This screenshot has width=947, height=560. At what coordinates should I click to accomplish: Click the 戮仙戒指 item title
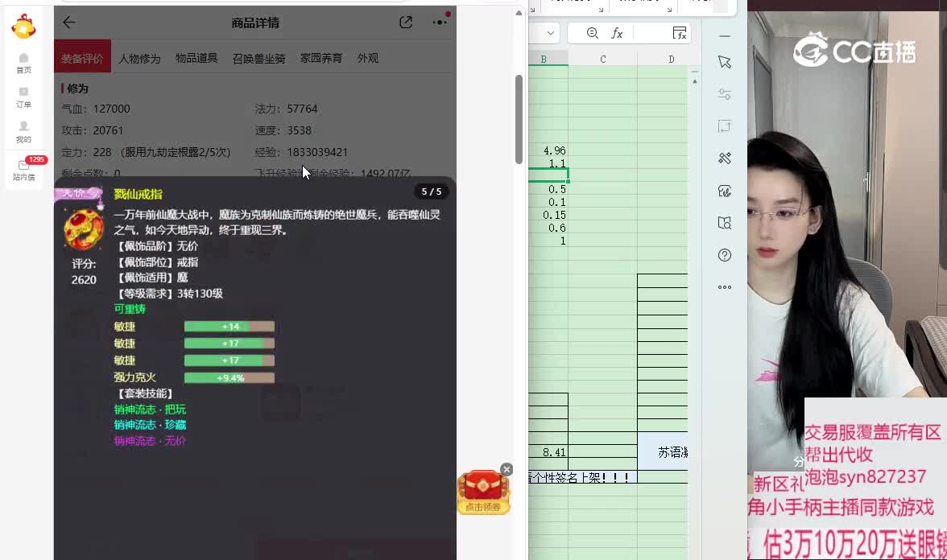coord(139,195)
